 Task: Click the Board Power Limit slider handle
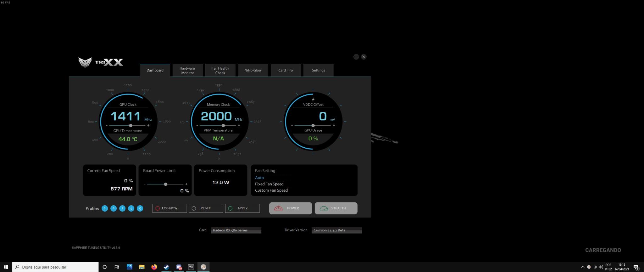(165, 184)
